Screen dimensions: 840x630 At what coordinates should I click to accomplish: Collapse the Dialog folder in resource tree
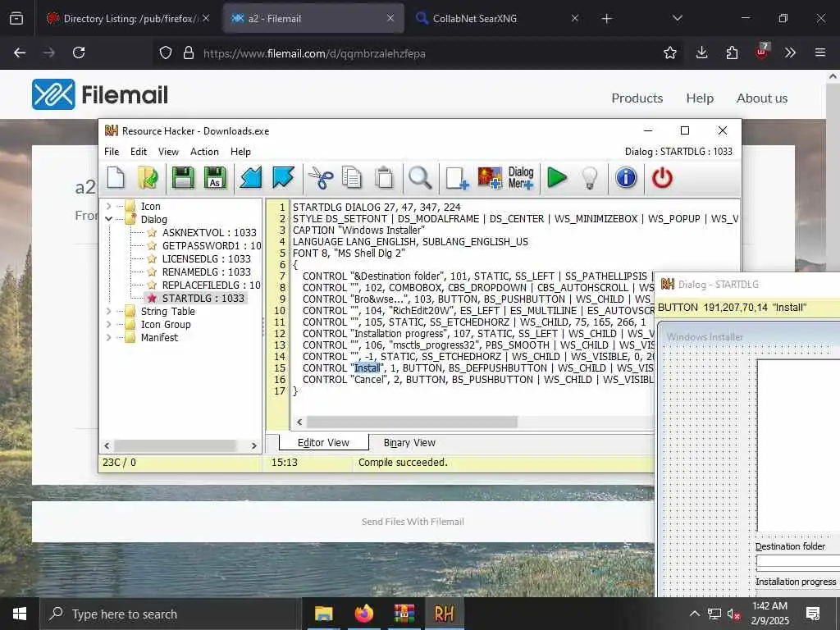(109, 219)
